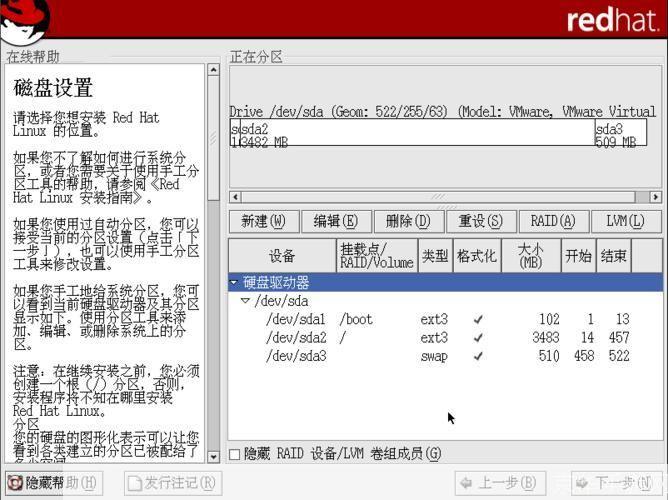
Task: Click the size value 3483
Action: tap(546, 338)
